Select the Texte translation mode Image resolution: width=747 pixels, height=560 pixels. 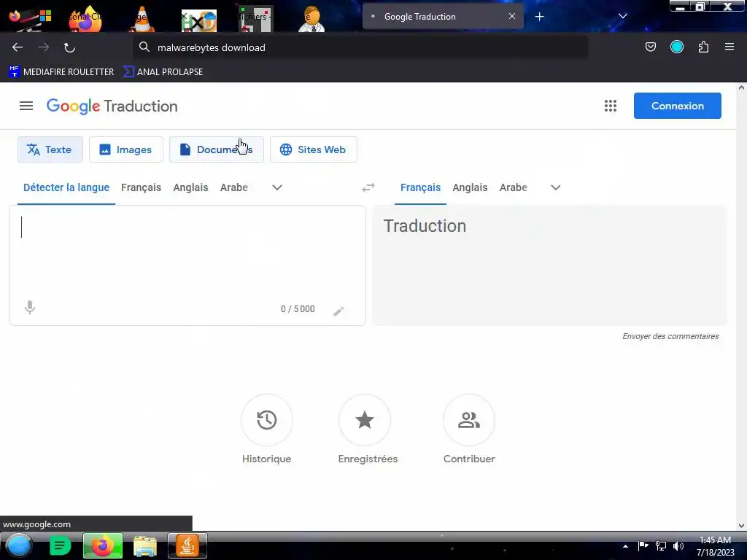pos(50,149)
